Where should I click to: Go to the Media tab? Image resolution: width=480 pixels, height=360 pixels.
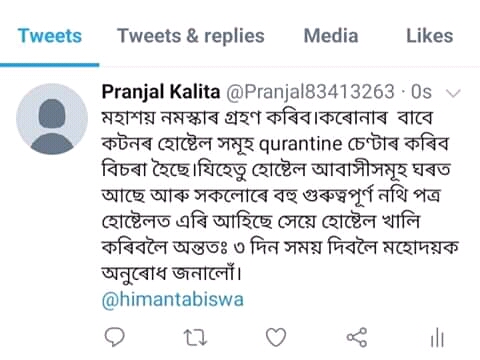[x=331, y=36]
